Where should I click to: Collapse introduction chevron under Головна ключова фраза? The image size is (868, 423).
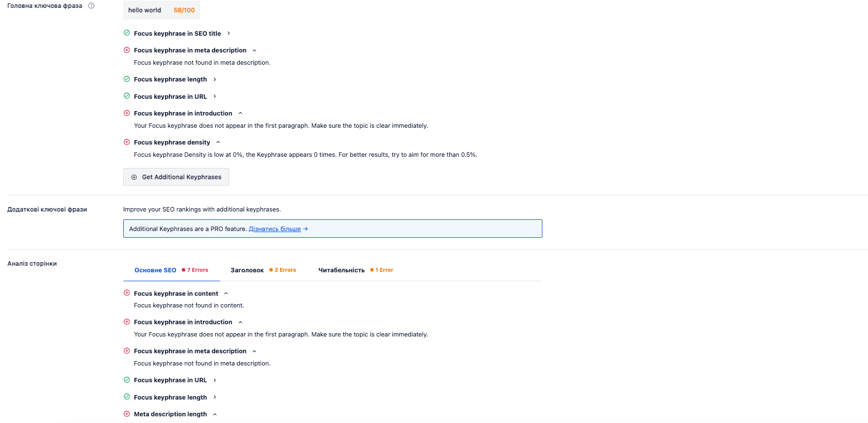tap(240, 113)
